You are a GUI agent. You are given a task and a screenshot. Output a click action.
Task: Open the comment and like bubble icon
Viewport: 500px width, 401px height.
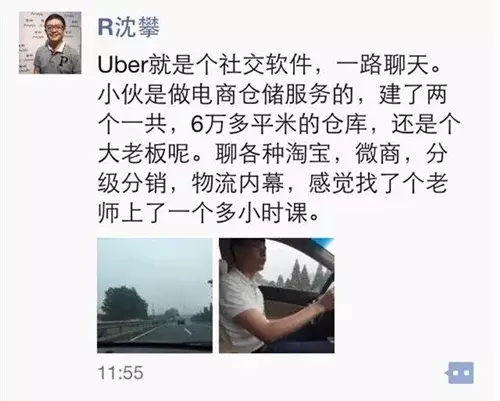point(460,373)
